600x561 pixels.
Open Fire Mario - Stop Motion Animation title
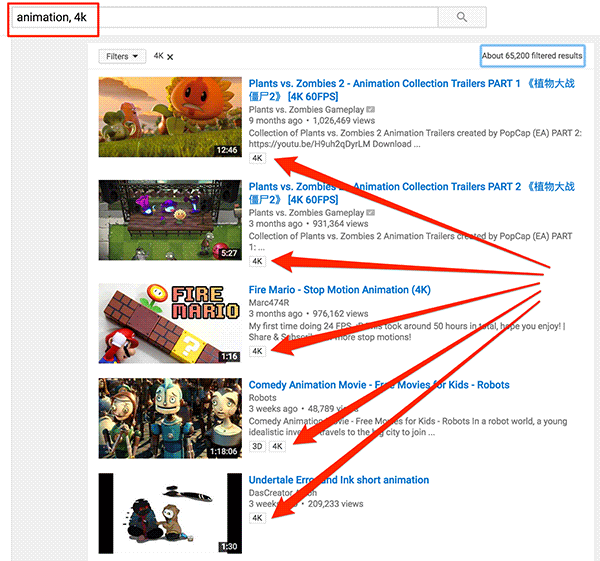339,290
